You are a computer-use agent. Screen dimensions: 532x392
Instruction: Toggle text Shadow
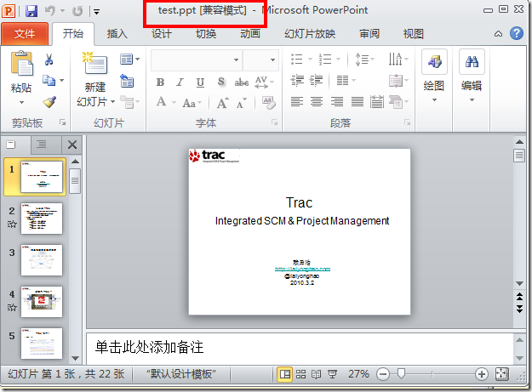(x=220, y=82)
